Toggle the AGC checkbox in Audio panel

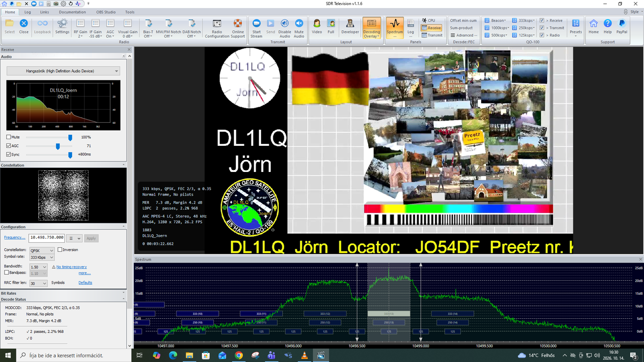tap(9, 146)
